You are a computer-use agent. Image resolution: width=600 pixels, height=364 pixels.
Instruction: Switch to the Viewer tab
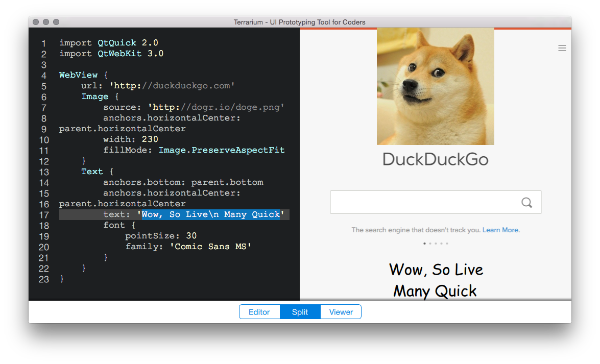(341, 312)
